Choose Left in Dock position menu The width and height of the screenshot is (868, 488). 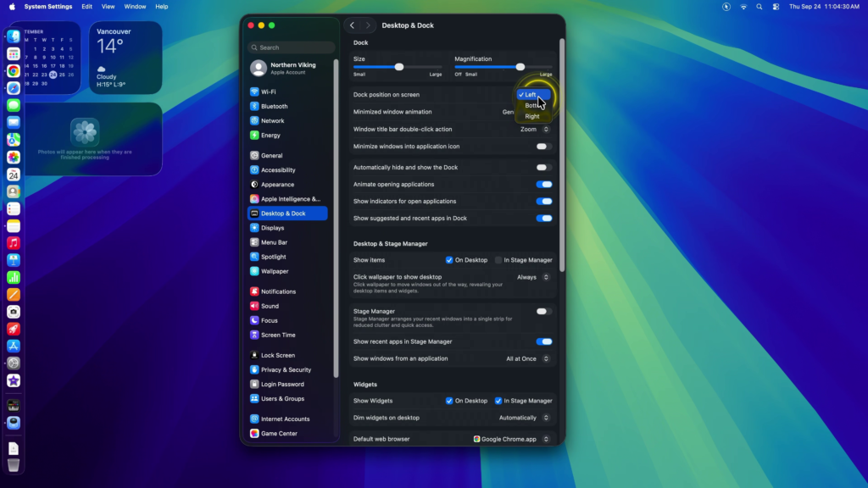pos(533,95)
